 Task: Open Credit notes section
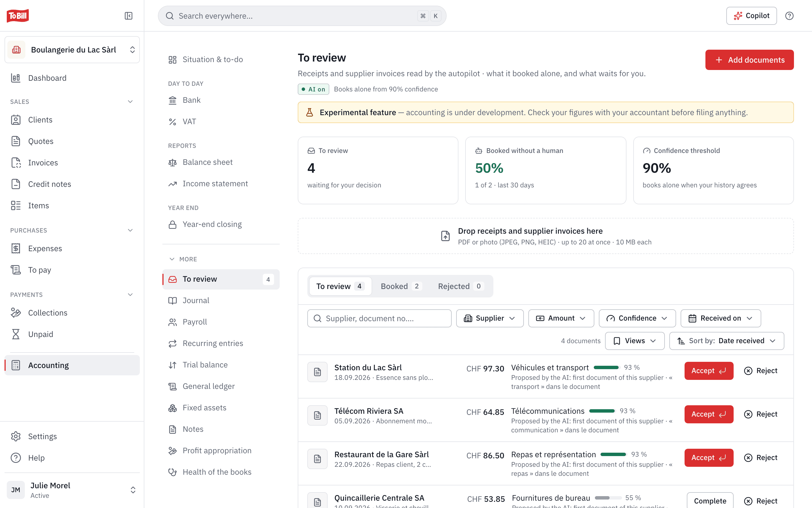pyautogui.click(x=72, y=184)
